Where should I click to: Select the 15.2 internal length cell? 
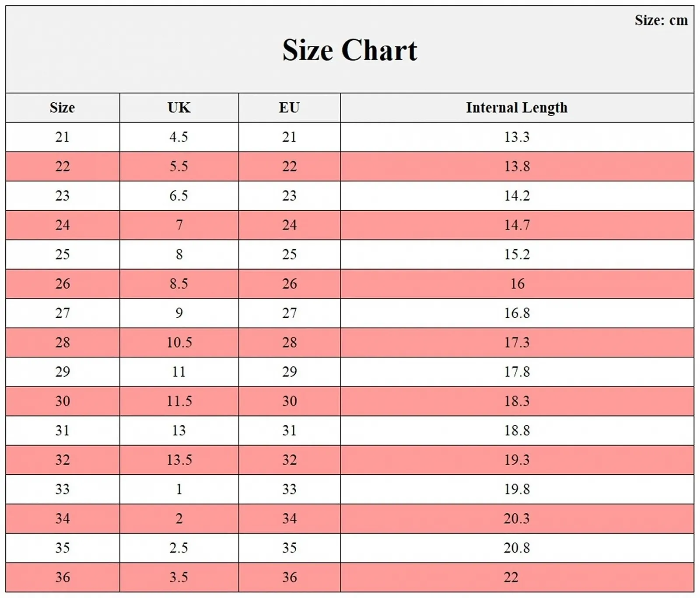click(x=517, y=254)
